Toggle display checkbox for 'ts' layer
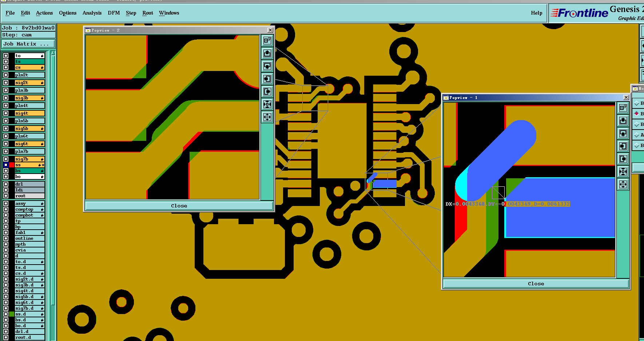 [6, 62]
